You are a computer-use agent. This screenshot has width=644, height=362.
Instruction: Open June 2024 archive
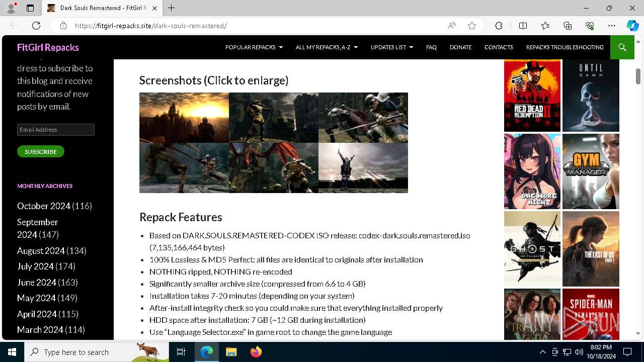pyautogui.click(x=37, y=283)
